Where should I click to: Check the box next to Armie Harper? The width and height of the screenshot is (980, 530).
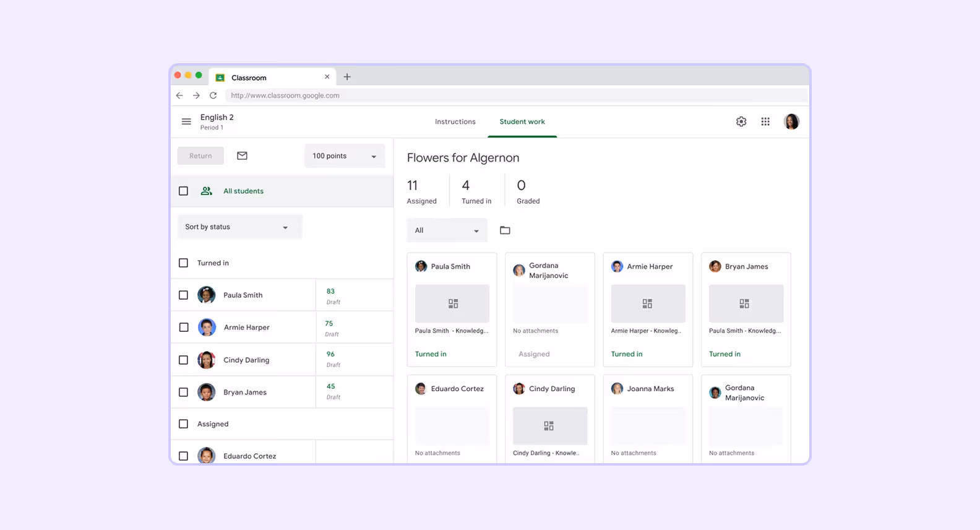pyautogui.click(x=183, y=327)
